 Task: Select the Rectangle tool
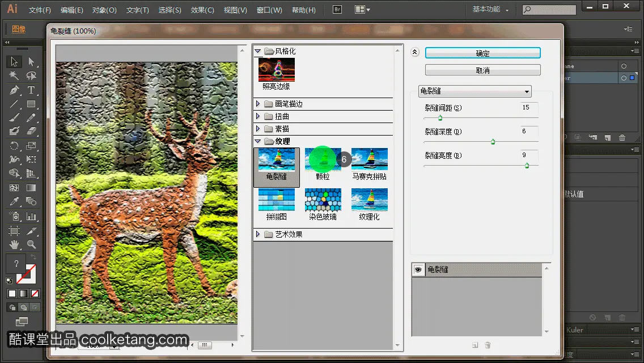click(x=31, y=104)
